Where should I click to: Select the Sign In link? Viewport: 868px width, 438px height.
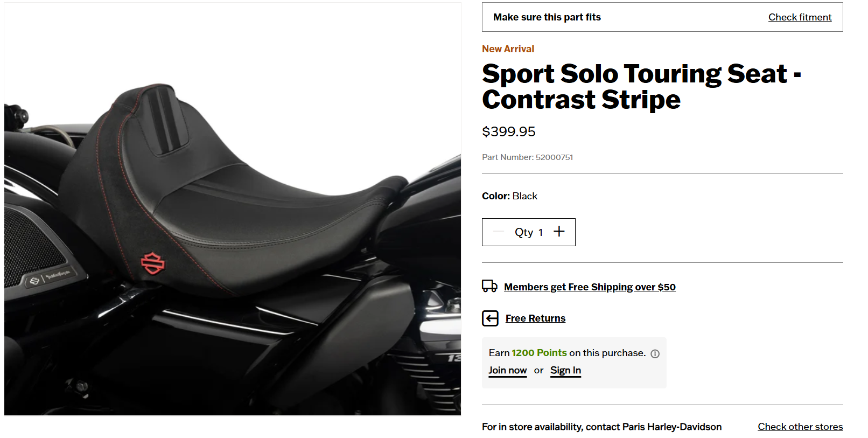click(x=565, y=370)
